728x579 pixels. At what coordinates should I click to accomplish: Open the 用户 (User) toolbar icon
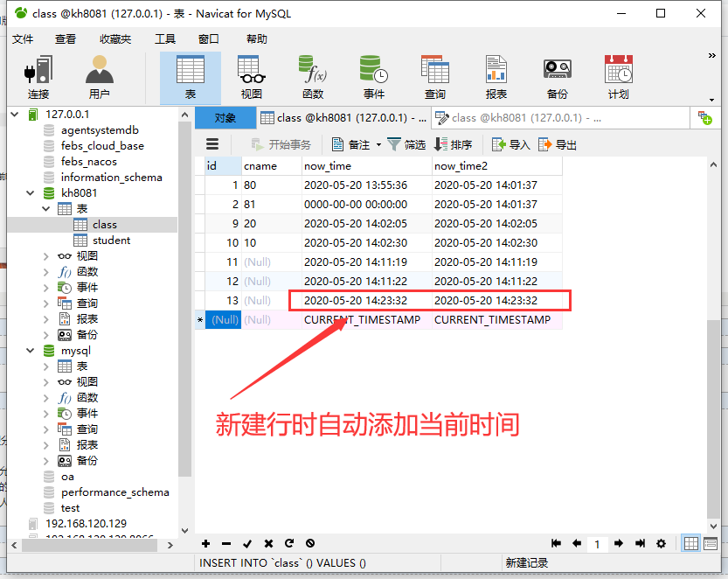click(100, 78)
